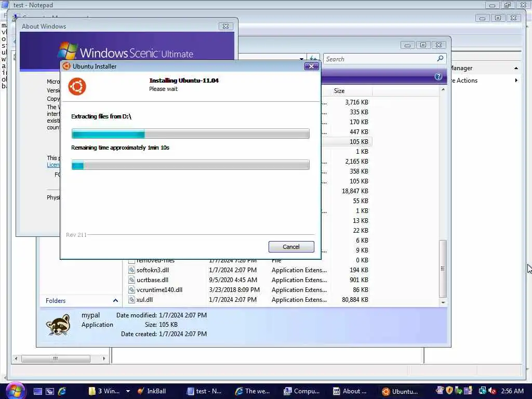Screen dimensions: 532x399
Task: Click Switch Between Windows in Quick Launch
Action: point(50,391)
